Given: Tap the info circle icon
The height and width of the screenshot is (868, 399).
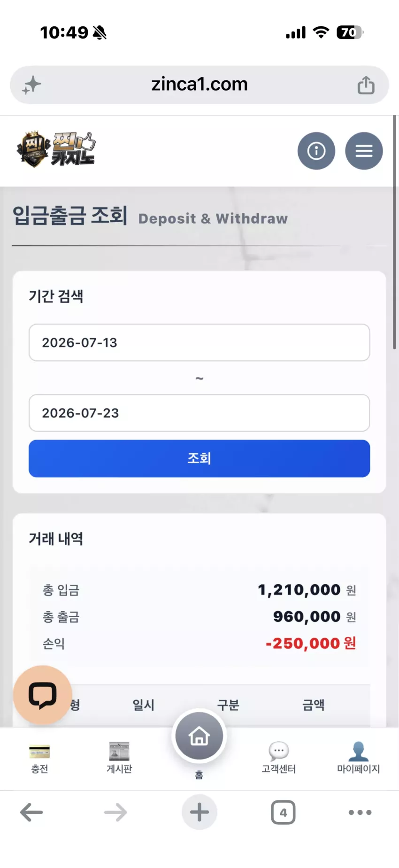Looking at the screenshot, I should [316, 151].
